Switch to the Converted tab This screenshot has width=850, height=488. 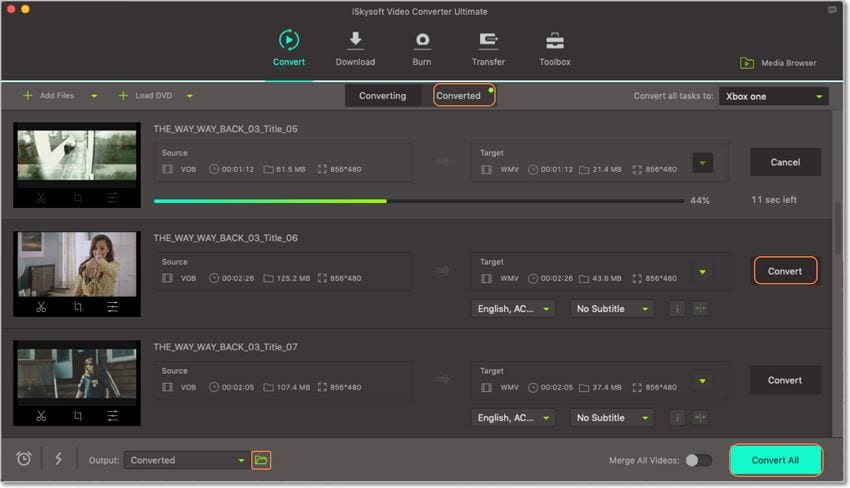click(463, 95)
